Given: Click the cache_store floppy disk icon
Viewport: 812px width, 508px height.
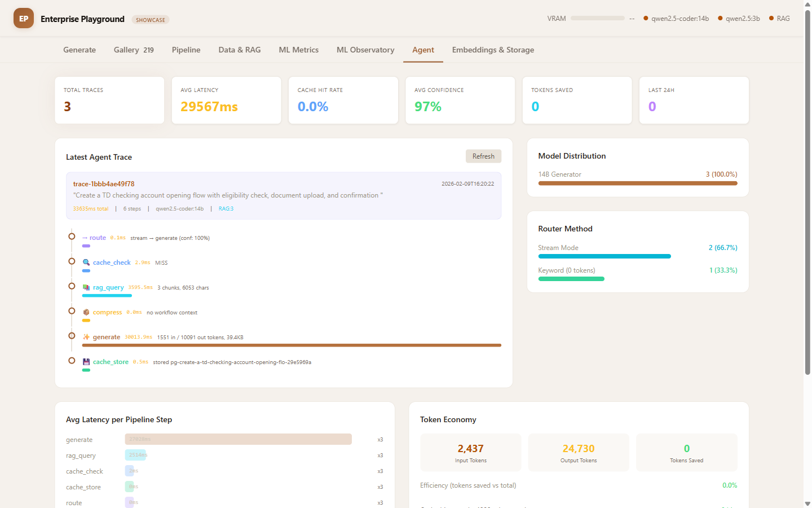Looking at the screenshot, I should click(x=86, y=362).
